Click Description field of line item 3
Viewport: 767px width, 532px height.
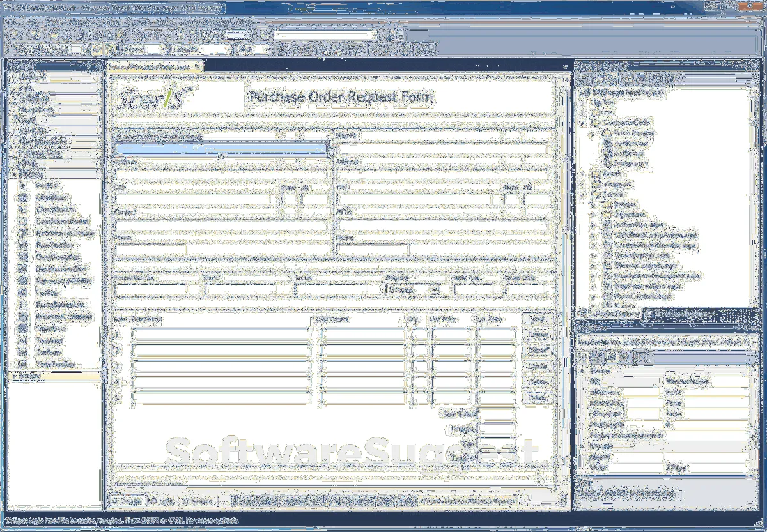pyautogui.click(x=221, y=367)
